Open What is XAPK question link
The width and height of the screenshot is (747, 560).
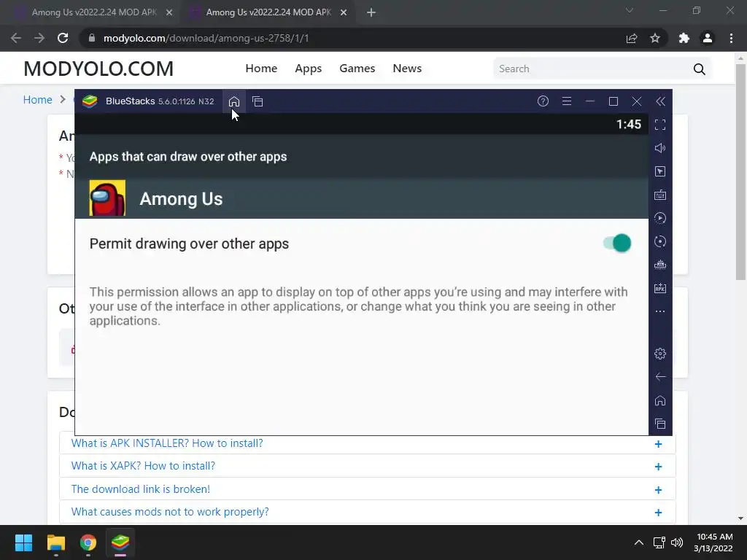pos(144,466)
